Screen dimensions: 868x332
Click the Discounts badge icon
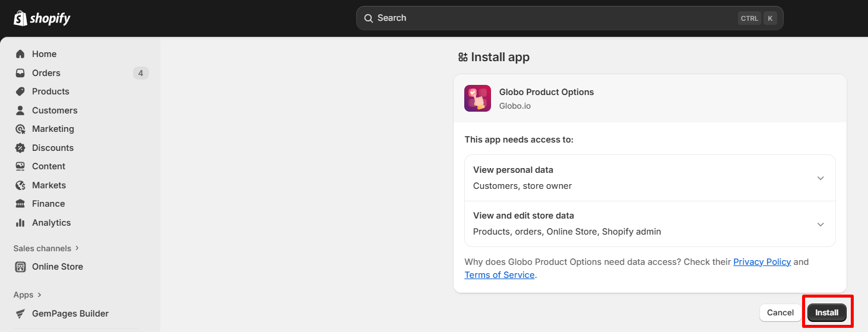20,148
